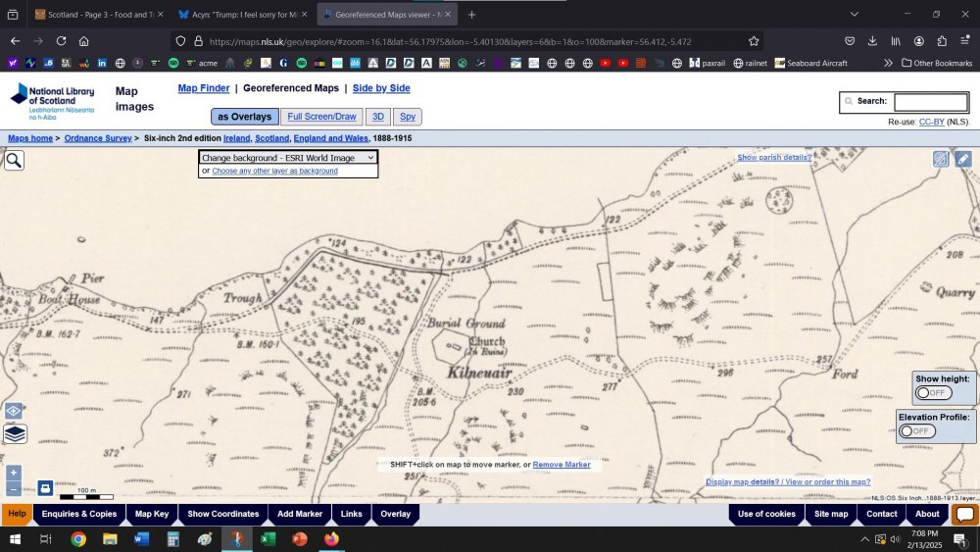Expand the Change background dropdown
Viewport: 980px width, 552px height.
click(x=288, y=157)
